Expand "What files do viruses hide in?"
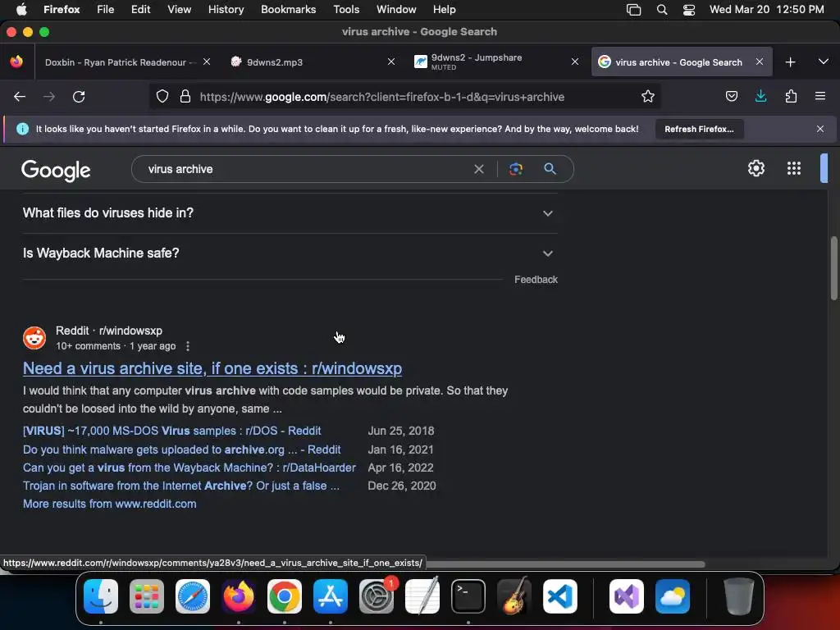 click(290, 213)
